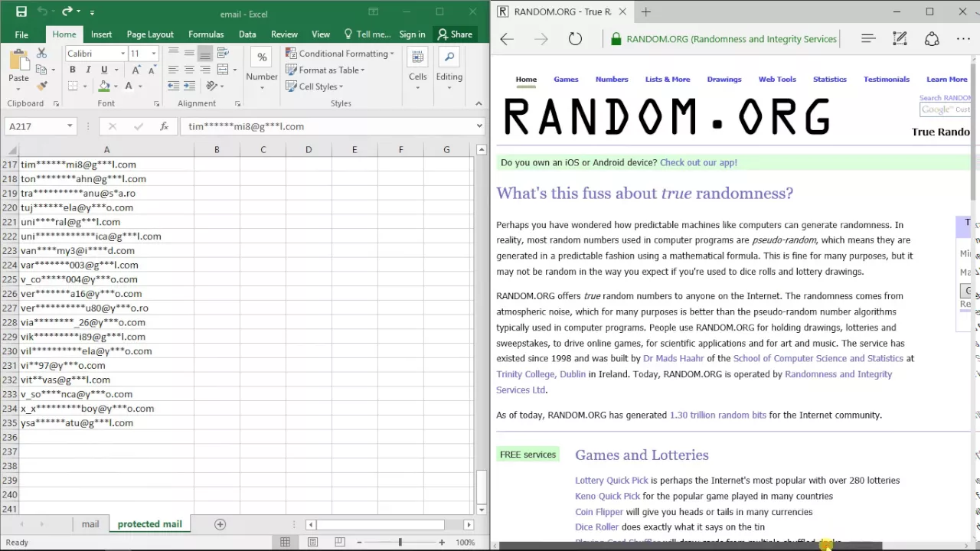This screenshot has height=551, width=980.
Task: Switch to the Data tab
Action: (x=247, y=34)
